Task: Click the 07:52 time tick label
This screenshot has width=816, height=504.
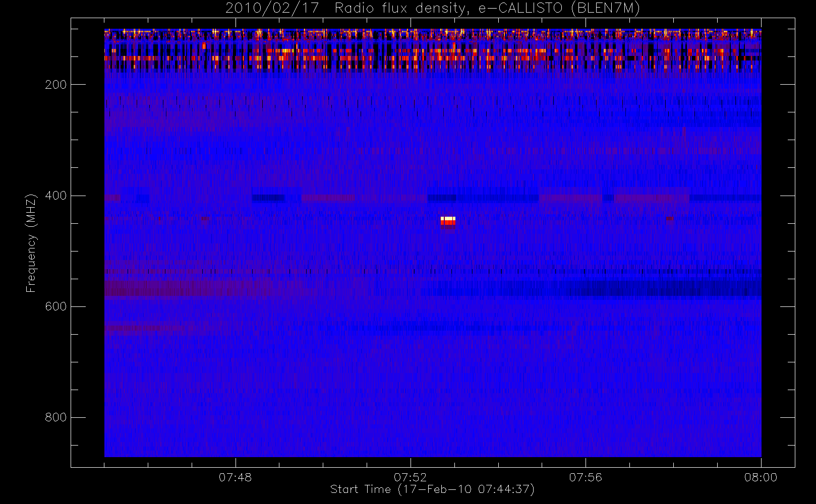Action: [x=411, y=477]
